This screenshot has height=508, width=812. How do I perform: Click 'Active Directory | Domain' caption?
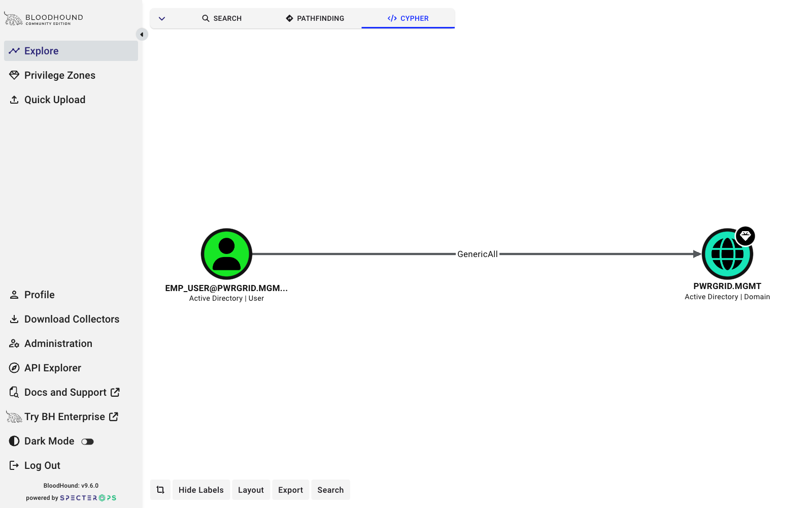pyautogui.click(x=727, y=297)
